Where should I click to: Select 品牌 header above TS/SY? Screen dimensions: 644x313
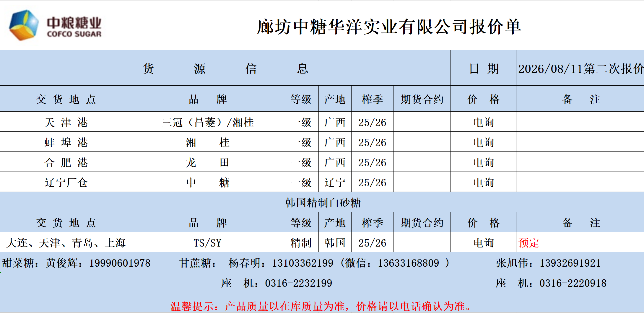tap(208, 223)
